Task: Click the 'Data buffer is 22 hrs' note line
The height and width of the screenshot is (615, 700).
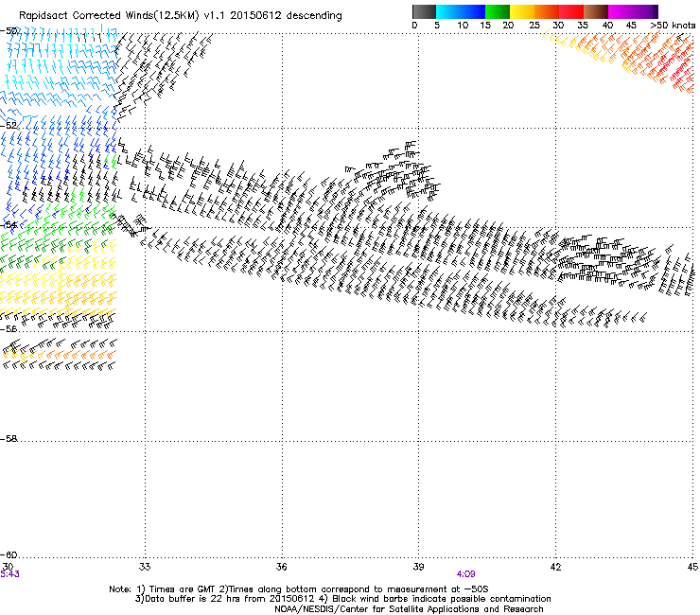Action: coord(342,599)
